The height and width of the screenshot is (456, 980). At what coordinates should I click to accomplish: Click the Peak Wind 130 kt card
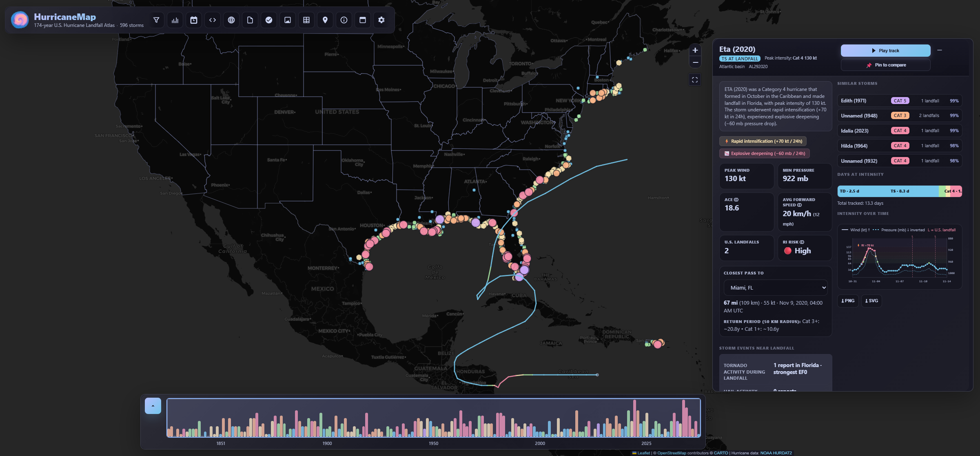click(747, 176)
